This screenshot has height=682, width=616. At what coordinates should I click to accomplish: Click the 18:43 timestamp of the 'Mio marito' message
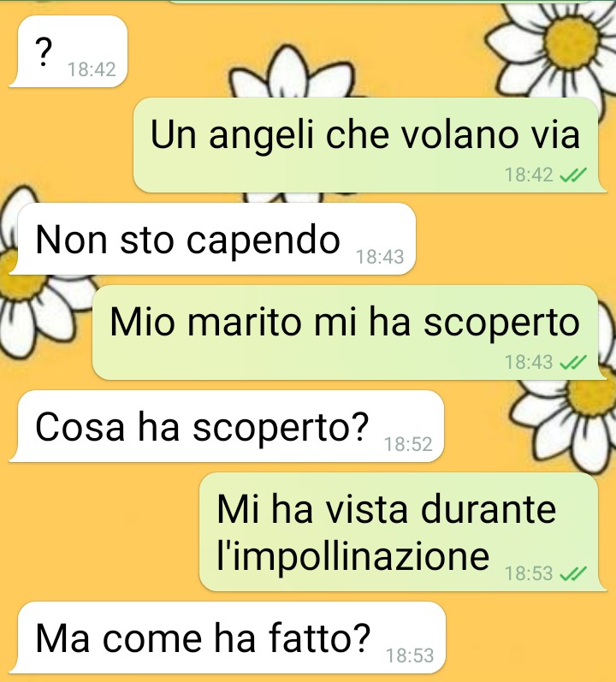[529, 362]
